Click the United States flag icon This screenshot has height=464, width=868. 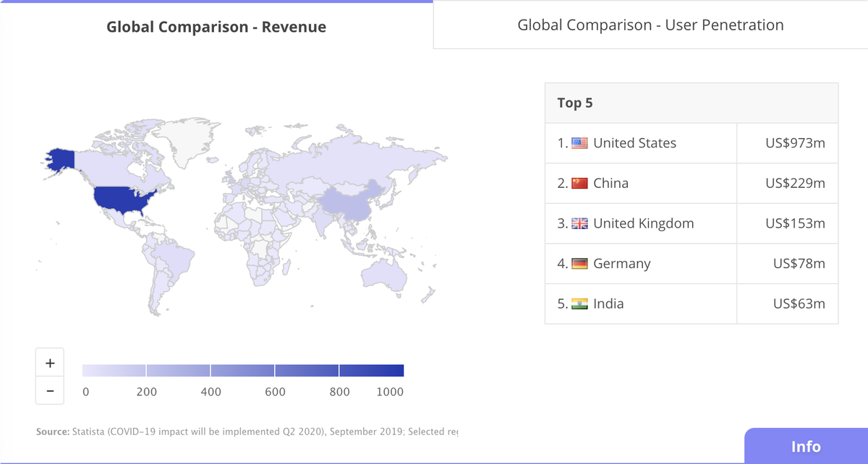(x=580, y=143)
